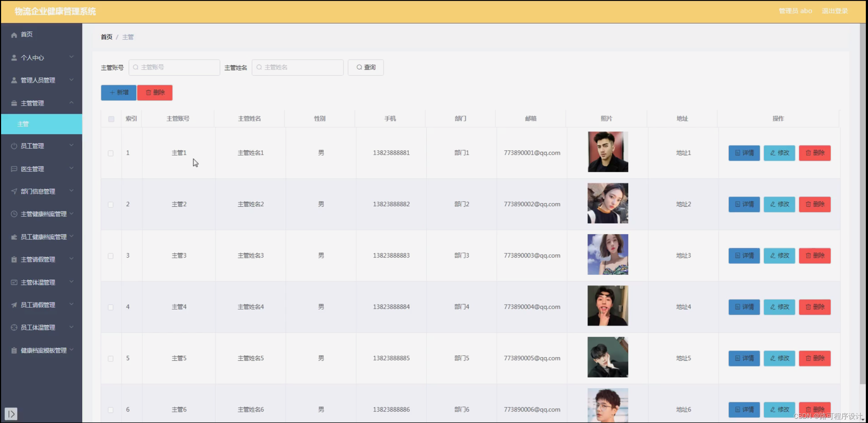Expand the 管理人员管理 menu chevron
868x423 pixels.
click(x=72, y=80)
